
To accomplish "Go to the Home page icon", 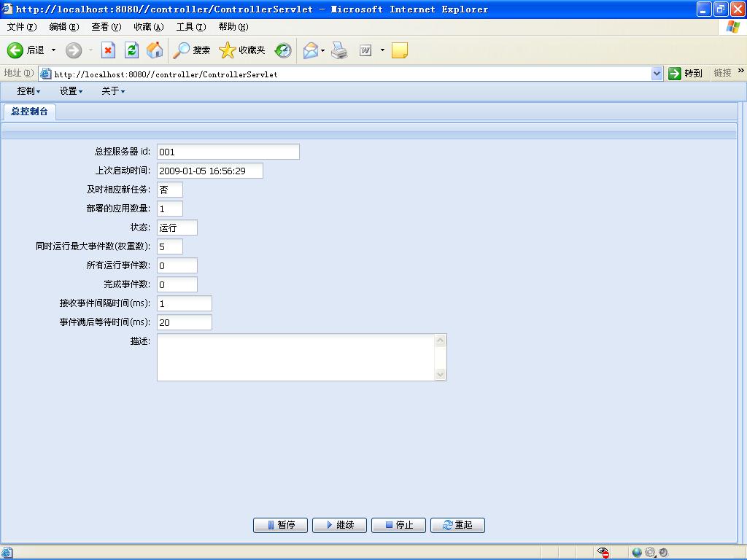I will [x=155, y=50].
